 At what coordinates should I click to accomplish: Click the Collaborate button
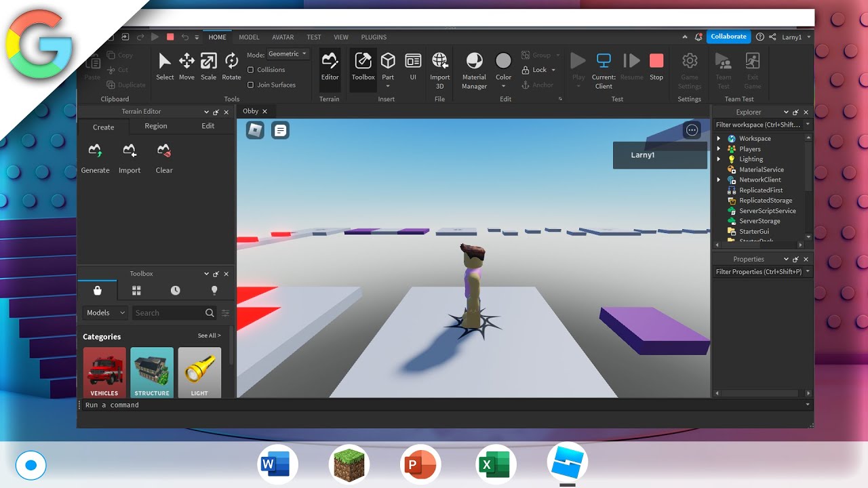[729, 37]
